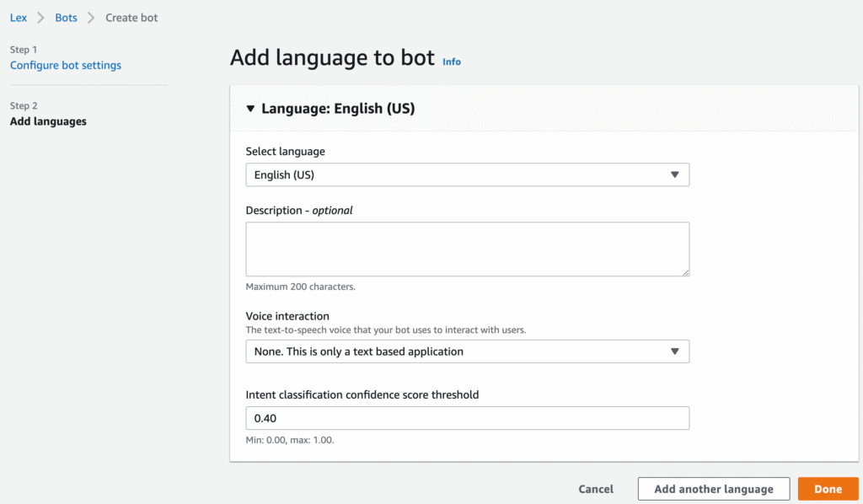Click the chevron between Bots and Create bot

(91, 18)
